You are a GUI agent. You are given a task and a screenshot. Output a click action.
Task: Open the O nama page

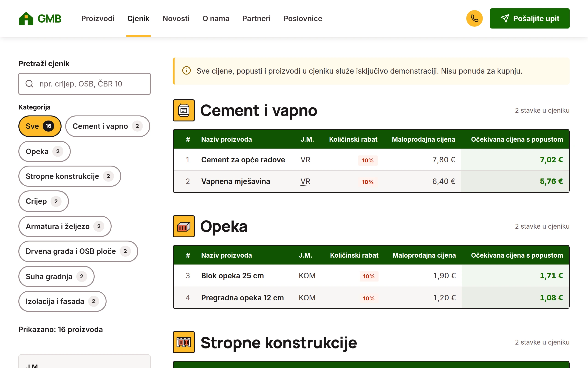coord(216,18)
